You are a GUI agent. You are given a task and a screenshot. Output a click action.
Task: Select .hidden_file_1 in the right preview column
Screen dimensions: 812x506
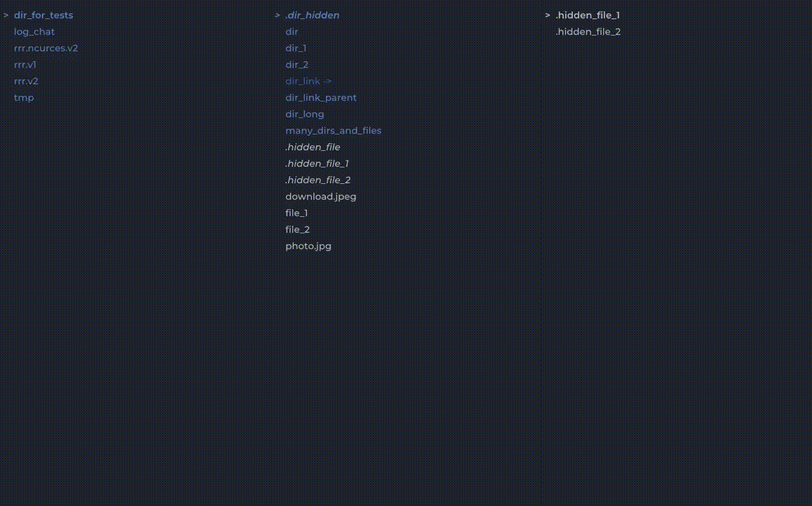(587, 15)
